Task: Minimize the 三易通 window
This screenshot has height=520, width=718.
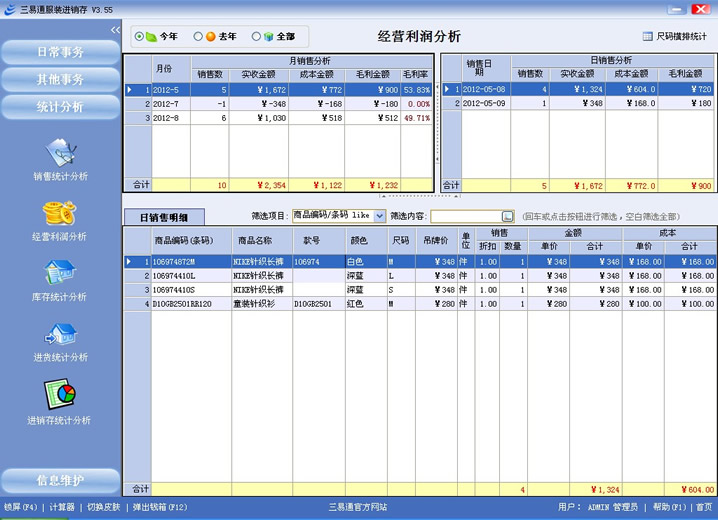Action: (x=676, y=9)
